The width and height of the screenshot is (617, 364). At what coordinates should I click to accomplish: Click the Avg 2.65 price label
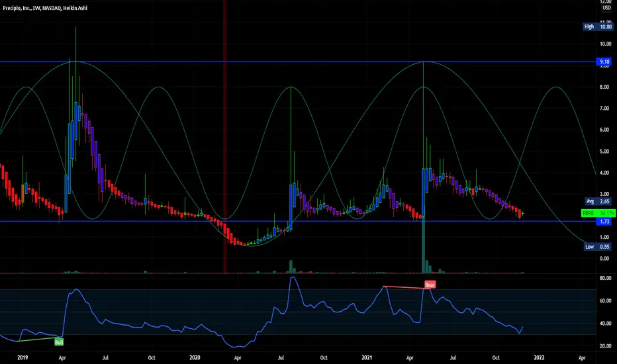(x=598, y=201)
